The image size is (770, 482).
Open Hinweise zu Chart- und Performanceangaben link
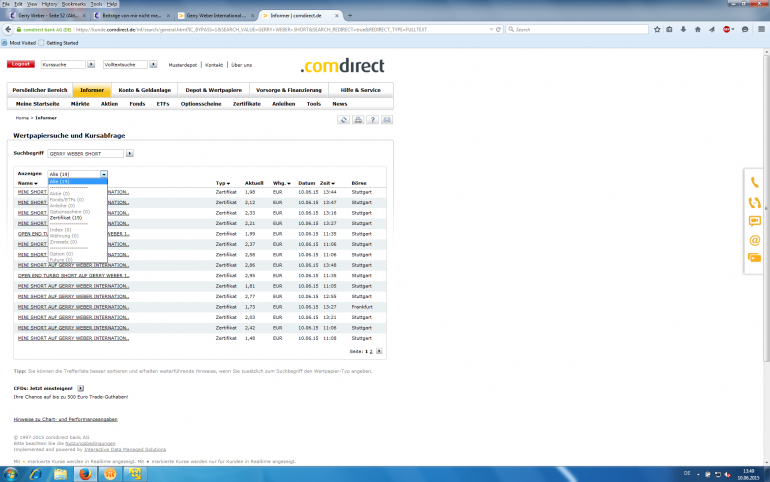click(65, 419)
